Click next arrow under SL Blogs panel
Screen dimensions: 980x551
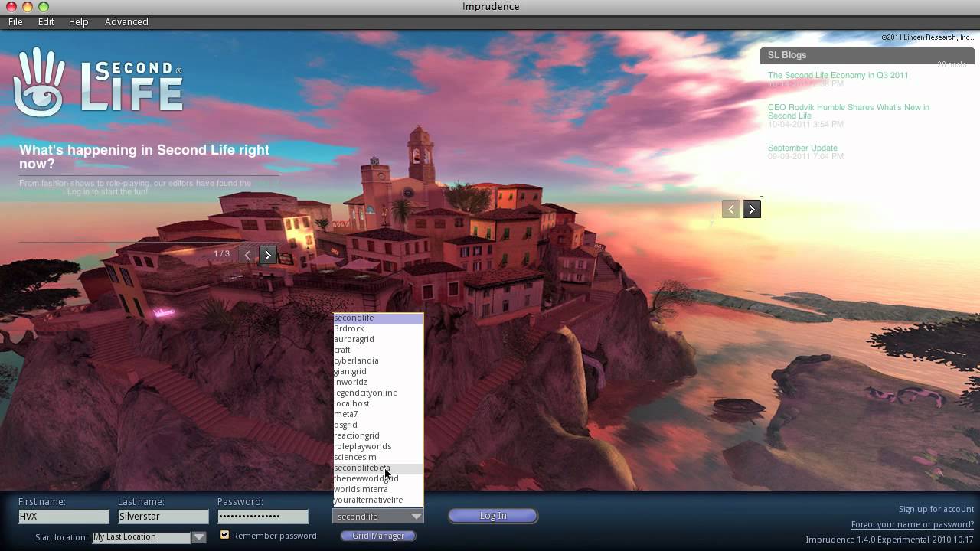click(x=752, y=209)
